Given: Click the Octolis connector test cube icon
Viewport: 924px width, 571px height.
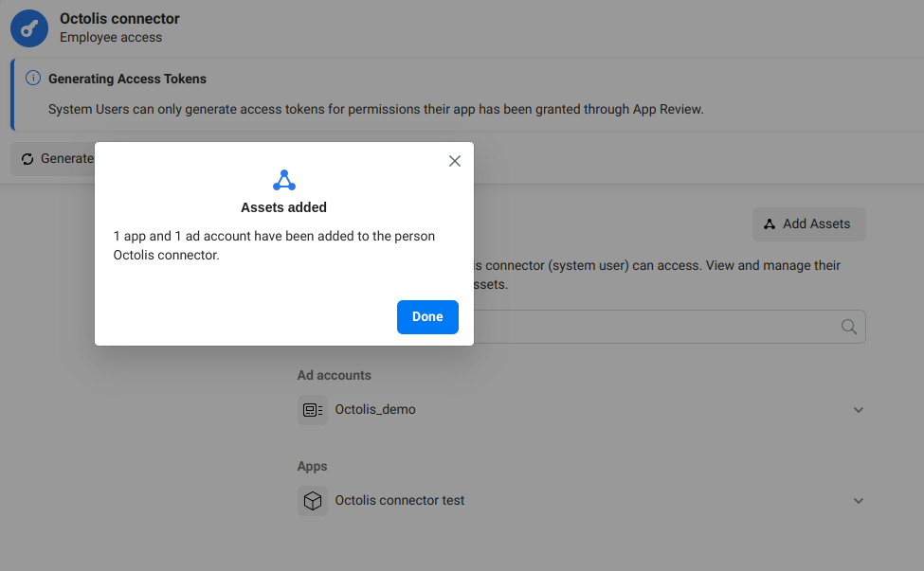Looking at the screenshot, I should pyautogui.click(x=313, y=501).
